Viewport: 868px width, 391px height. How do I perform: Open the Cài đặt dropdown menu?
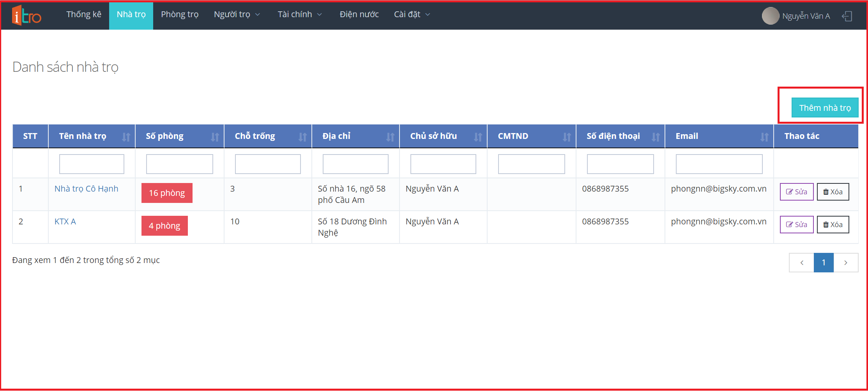[x=412, y=14]
